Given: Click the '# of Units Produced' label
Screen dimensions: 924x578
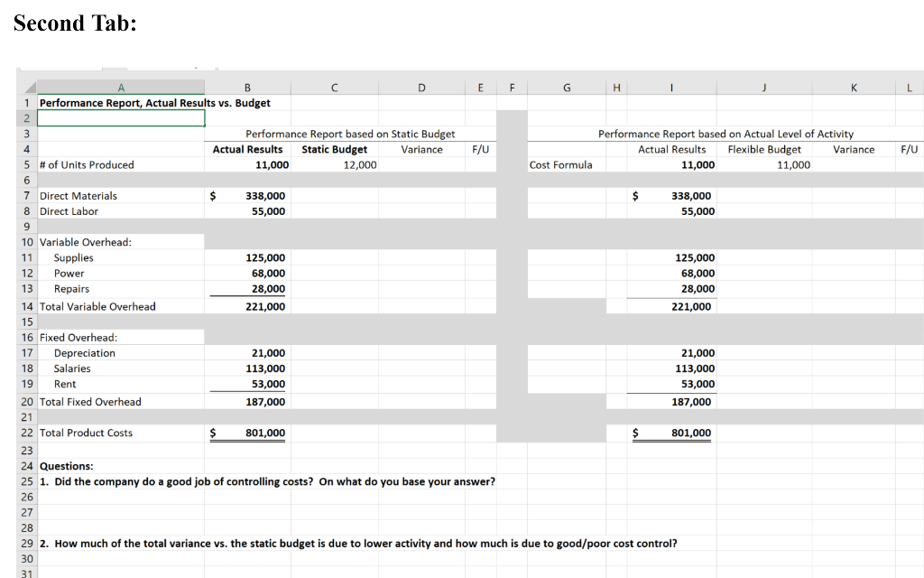Looking at the screenshot, I should pyautogui.click(x=87, y=164).
